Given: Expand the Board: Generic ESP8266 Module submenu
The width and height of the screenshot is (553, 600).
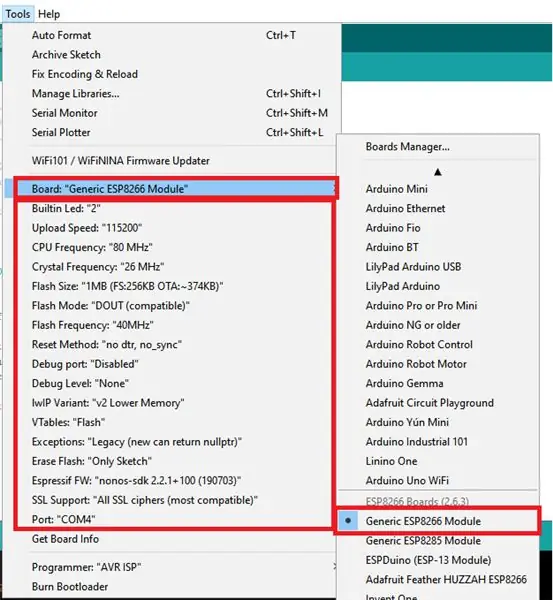Looking at the screenshot, I should (x=172, y=189).
